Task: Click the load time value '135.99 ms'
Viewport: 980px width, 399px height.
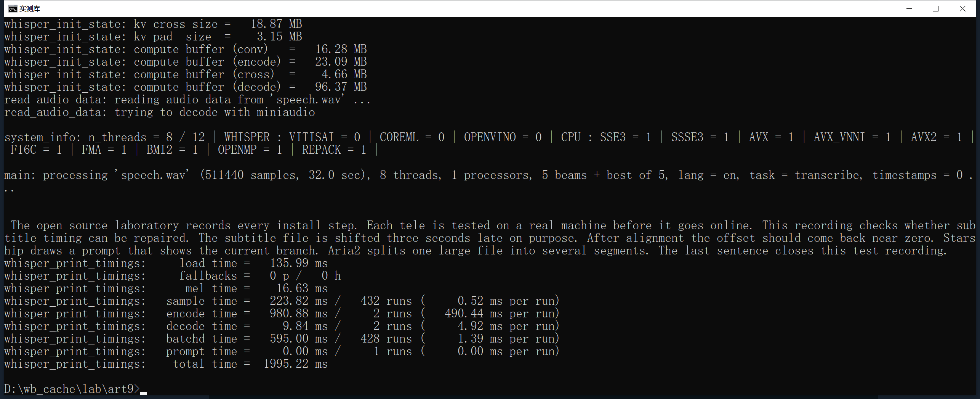Action: 299,263
